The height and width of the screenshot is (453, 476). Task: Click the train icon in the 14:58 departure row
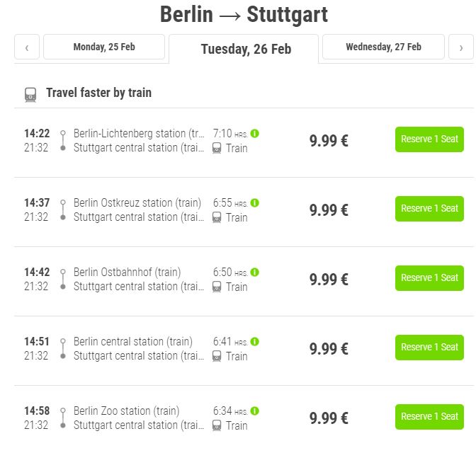coord(217,425)
